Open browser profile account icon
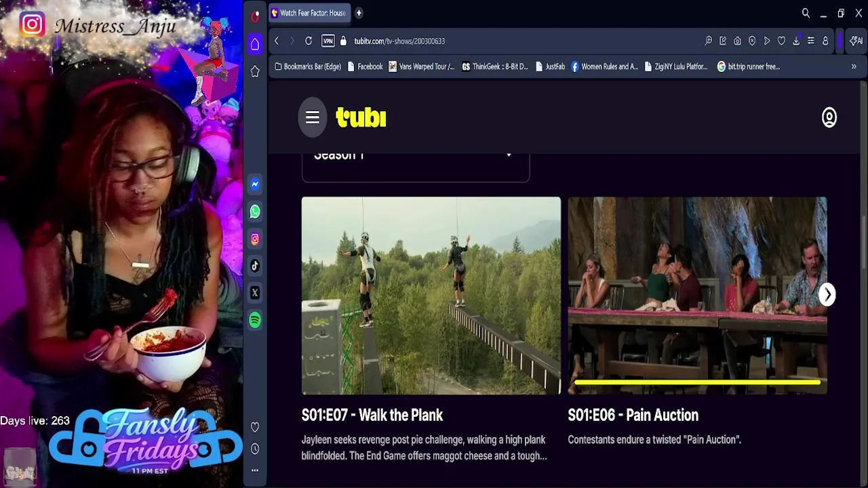The width and height of the screenshot is (868, 488). pos(825,41)
